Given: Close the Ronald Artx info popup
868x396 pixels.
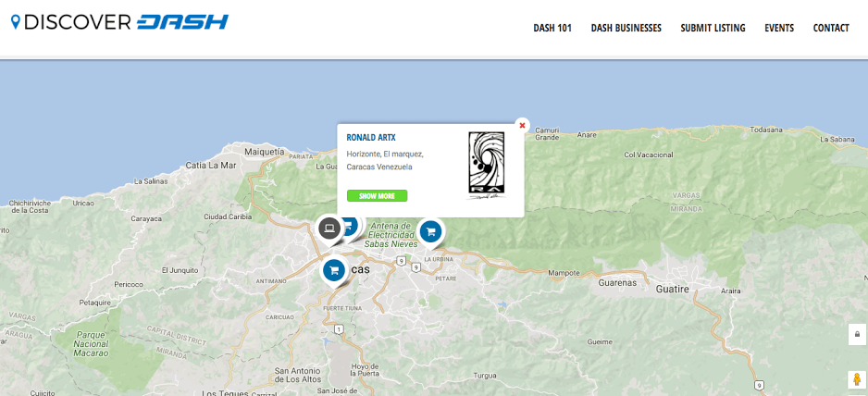Looking at the screenshot, I should tap(522, 125).
